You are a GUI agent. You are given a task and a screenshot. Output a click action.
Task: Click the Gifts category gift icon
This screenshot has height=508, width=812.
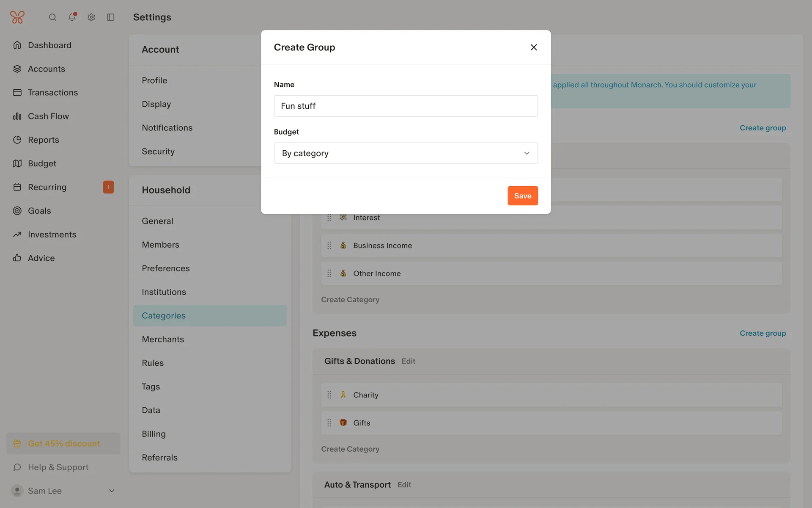tap(343, 422)
